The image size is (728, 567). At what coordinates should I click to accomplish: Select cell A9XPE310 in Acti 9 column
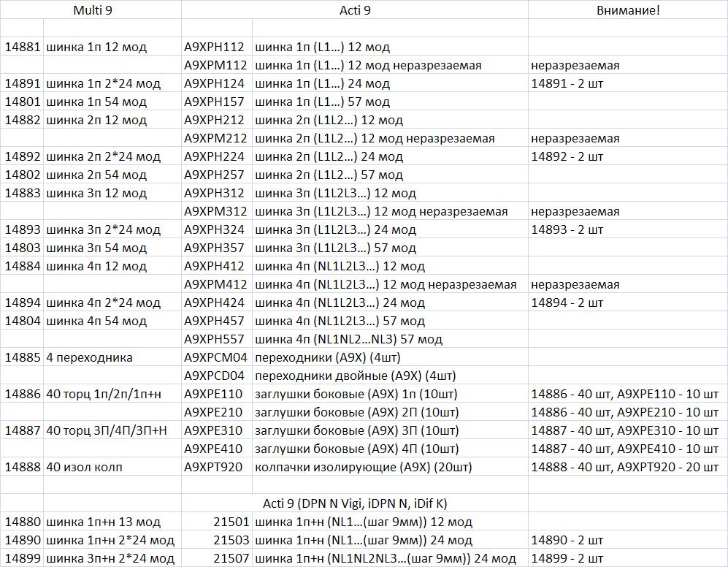[217, 430]
